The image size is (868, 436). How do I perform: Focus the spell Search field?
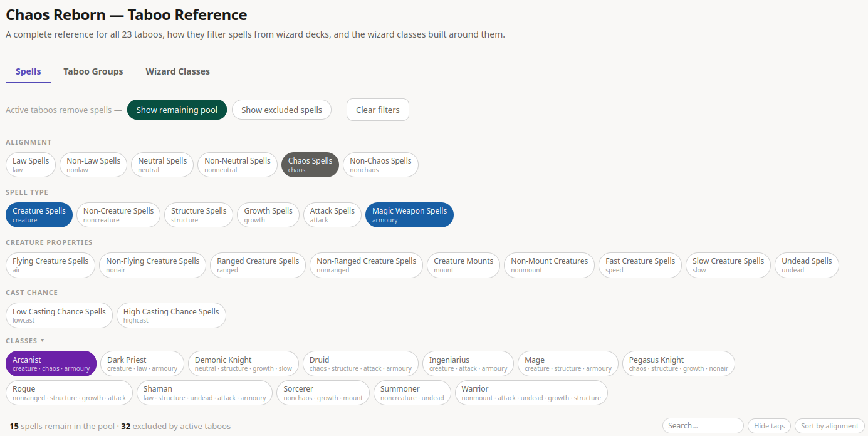(703, 426)
